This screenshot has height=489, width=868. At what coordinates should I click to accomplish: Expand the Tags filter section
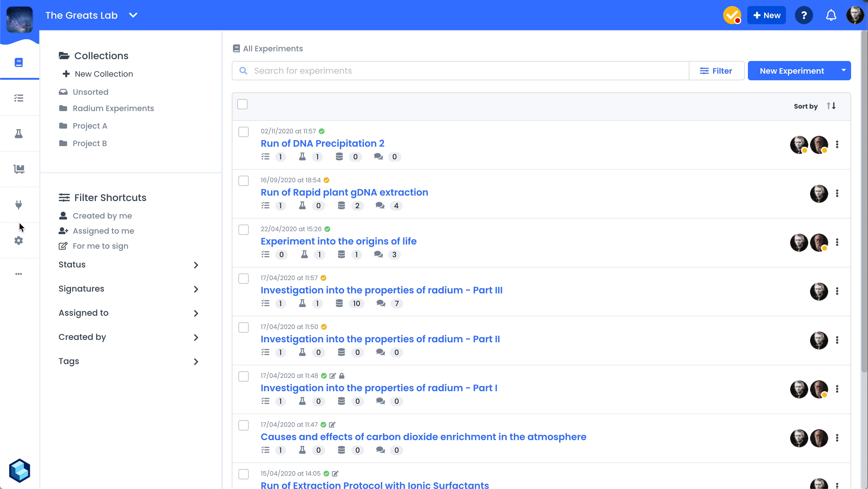click(x=128, y=361)
